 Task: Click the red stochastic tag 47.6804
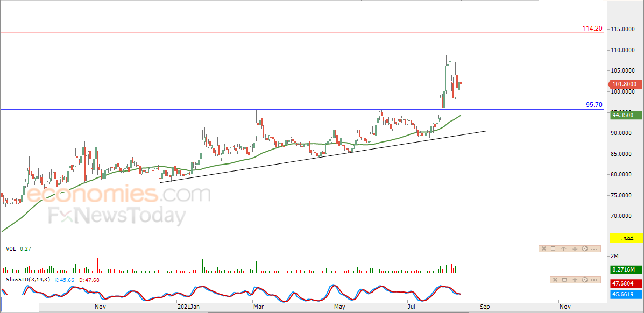coord(625,283)
